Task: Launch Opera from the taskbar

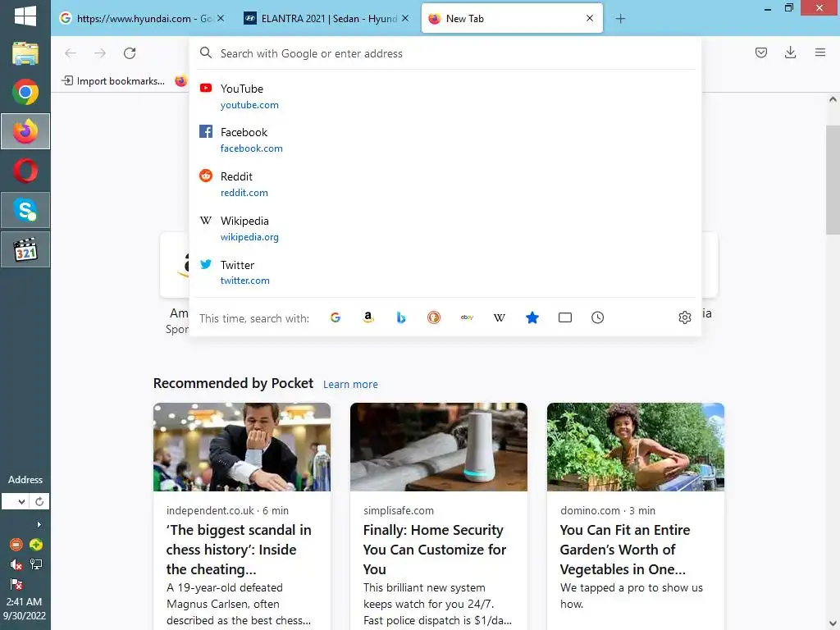Action: click(25, 171)
